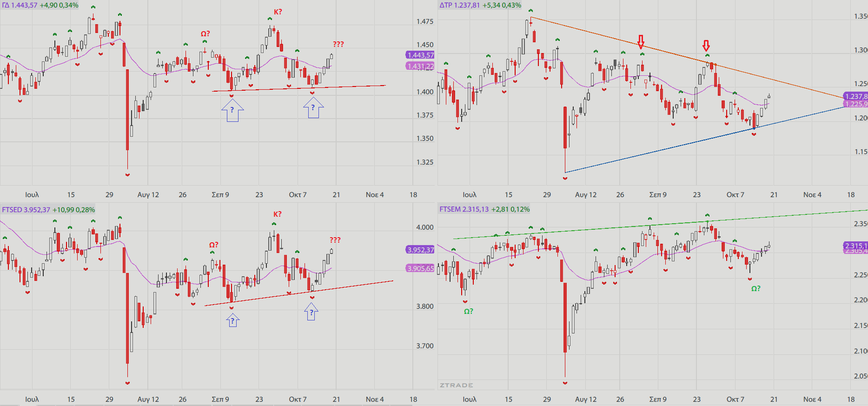Click the 2.315,1 last-price tag

tap(855, 246)
